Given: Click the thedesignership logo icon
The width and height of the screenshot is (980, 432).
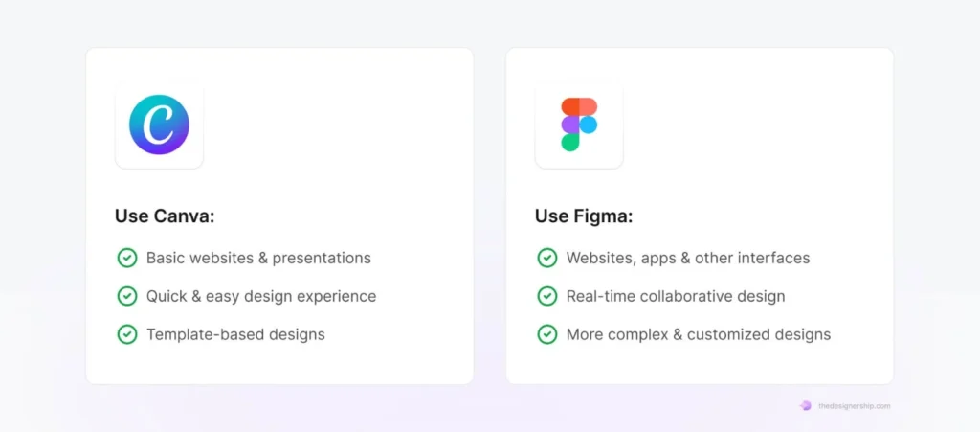Looking at the screenshot, I should [806, 406].
